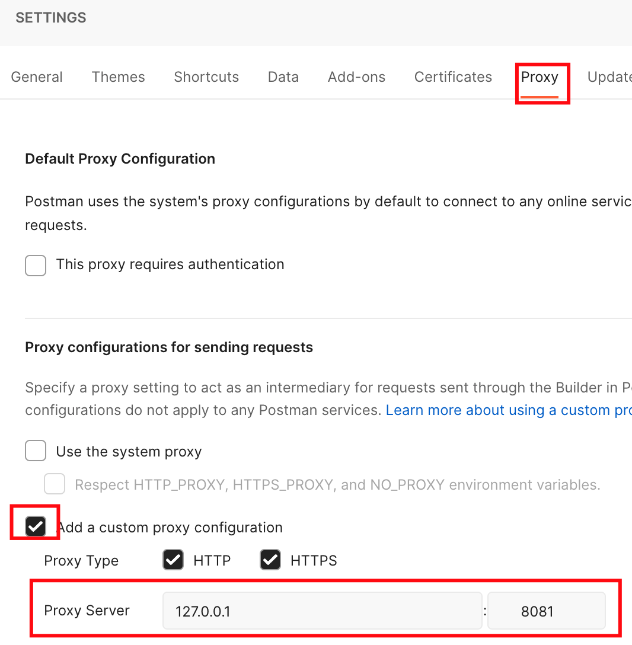Screen dimensions: 632x645
Task: Open the General settings tab
Action: pos(37,77)
